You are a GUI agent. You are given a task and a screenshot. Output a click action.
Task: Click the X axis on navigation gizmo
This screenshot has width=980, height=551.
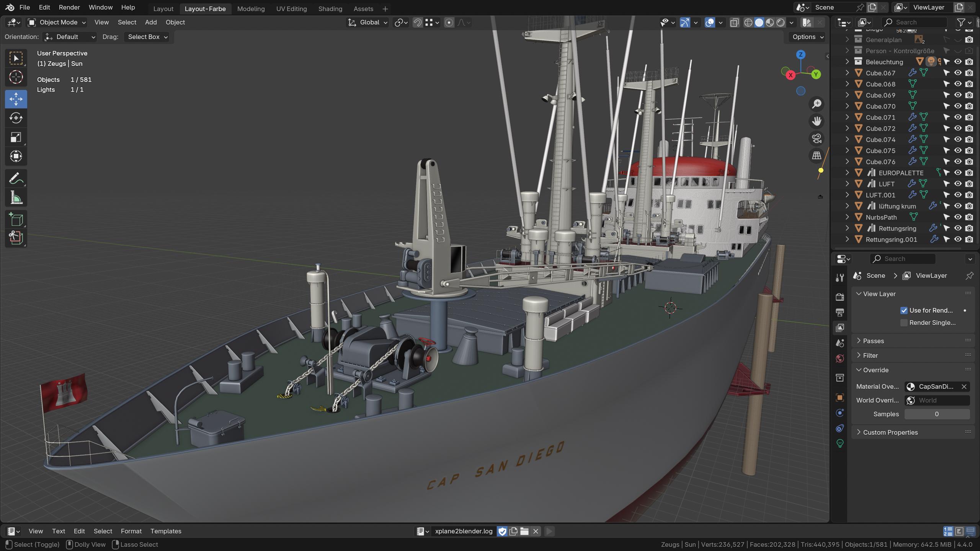(x=791, y=75)
